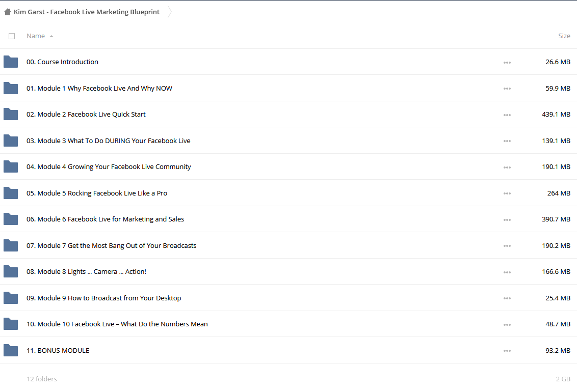Open 08. Module 8 Lights ... Camera ... Action!
The image size is (577, 392).
(x=86, y=271)
